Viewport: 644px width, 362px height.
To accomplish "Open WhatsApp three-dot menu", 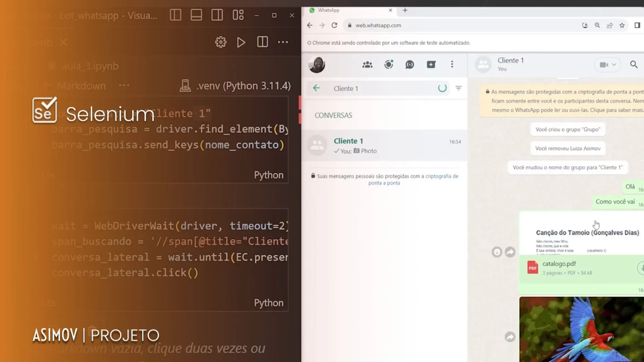I will click(x=452, y=65).
